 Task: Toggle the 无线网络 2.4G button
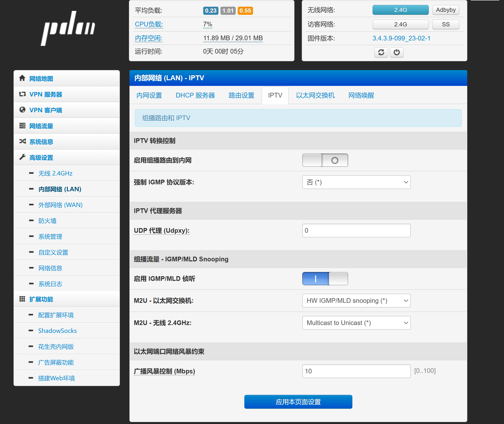point(400,10)
